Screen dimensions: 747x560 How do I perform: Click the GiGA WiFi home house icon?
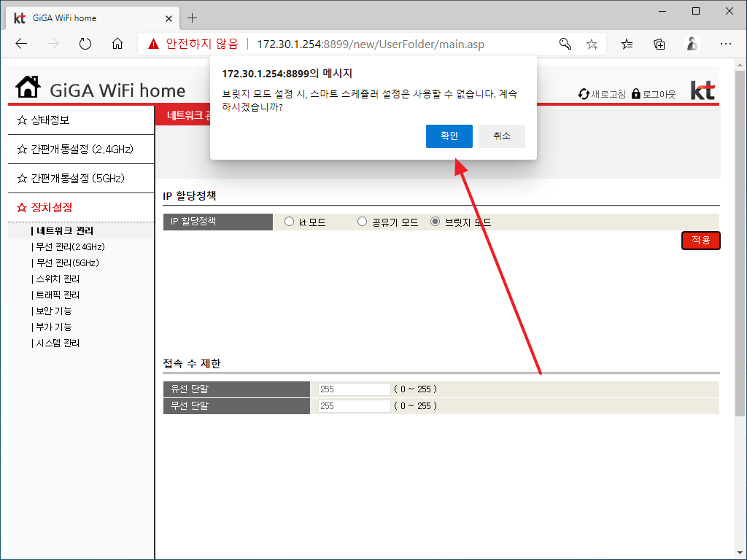pos(28,87)
